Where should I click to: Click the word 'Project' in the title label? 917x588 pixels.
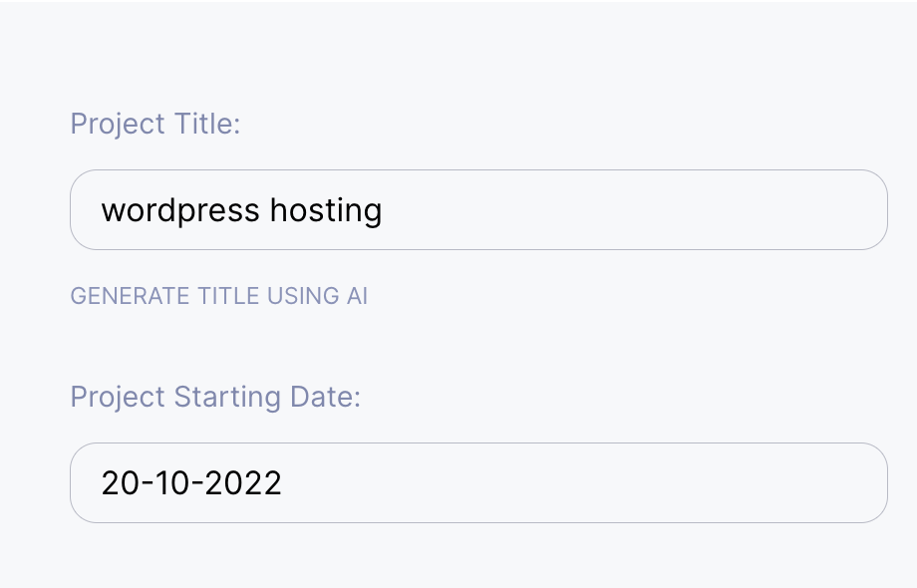tap(118, 125)
